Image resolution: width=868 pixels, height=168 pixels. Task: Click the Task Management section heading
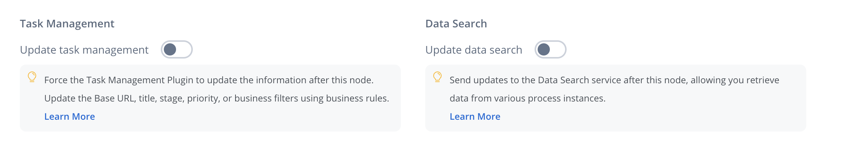click(67, 24)
